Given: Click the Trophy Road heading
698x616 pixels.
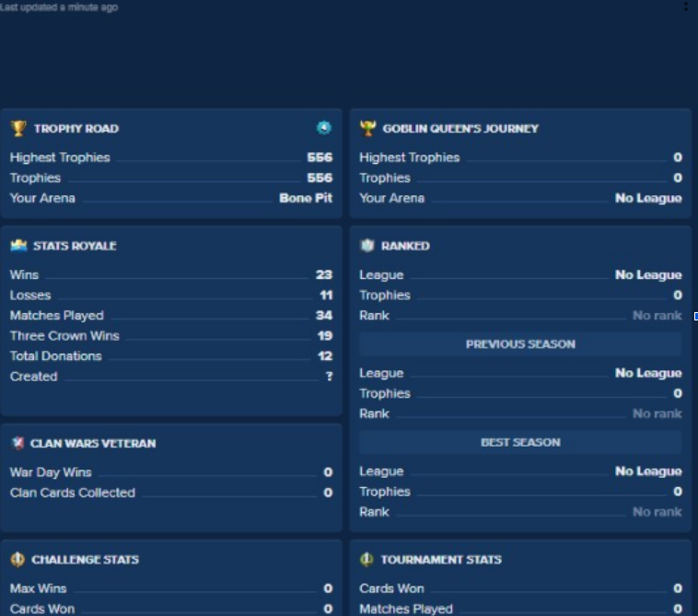Looking at the screenshot, I should [76, 129].
